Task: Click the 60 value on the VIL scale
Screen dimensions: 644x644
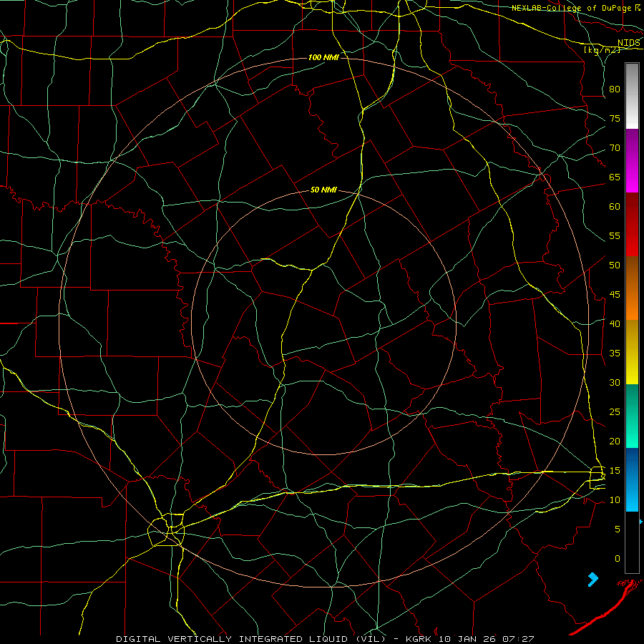Action: (615, 207)
